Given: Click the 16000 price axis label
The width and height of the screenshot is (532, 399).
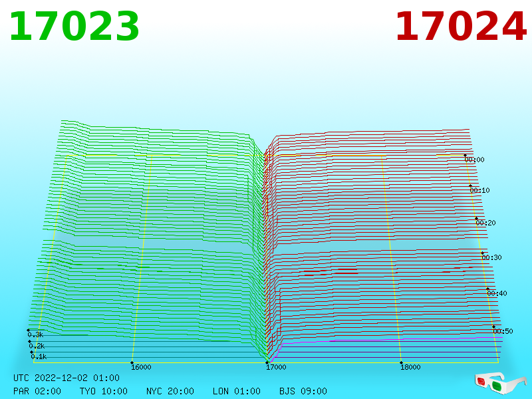Looking at the screenshot, I should (x=141, y=367).
